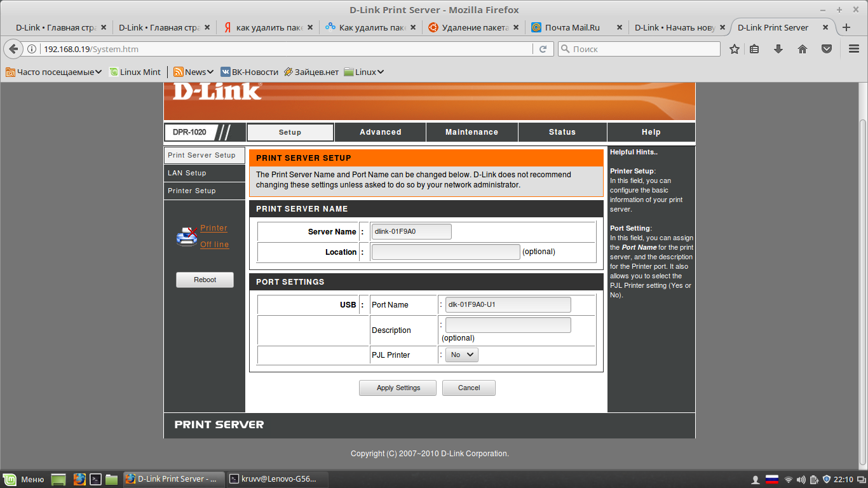Expand the Часто посещаемые bookmarks folder
The image size is (868, 488).
(54, 72)
